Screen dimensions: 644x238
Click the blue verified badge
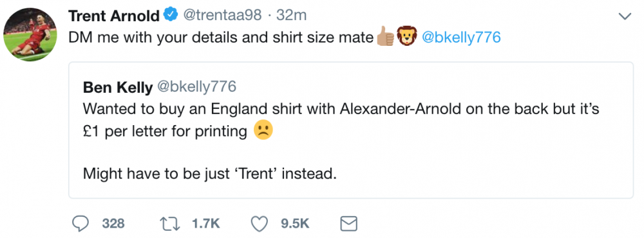[171, 16]
